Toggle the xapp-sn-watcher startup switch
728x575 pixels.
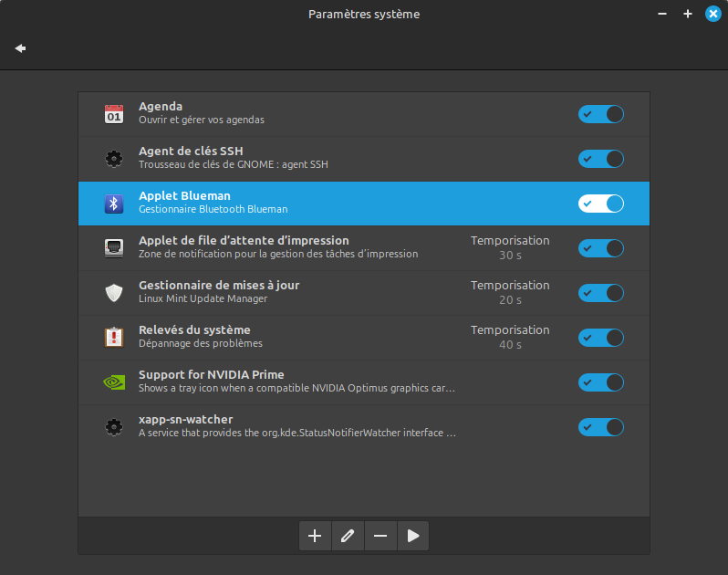click(x=600, y=427)
